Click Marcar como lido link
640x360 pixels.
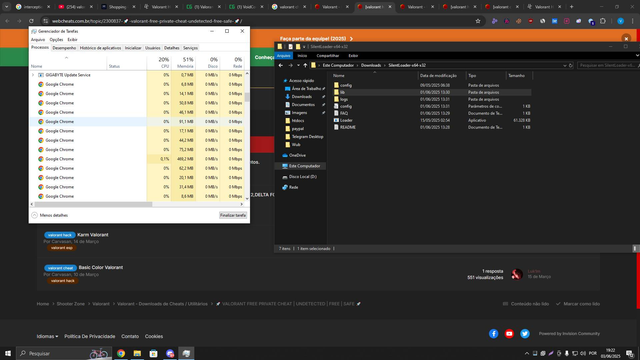[x=578, y=304]
